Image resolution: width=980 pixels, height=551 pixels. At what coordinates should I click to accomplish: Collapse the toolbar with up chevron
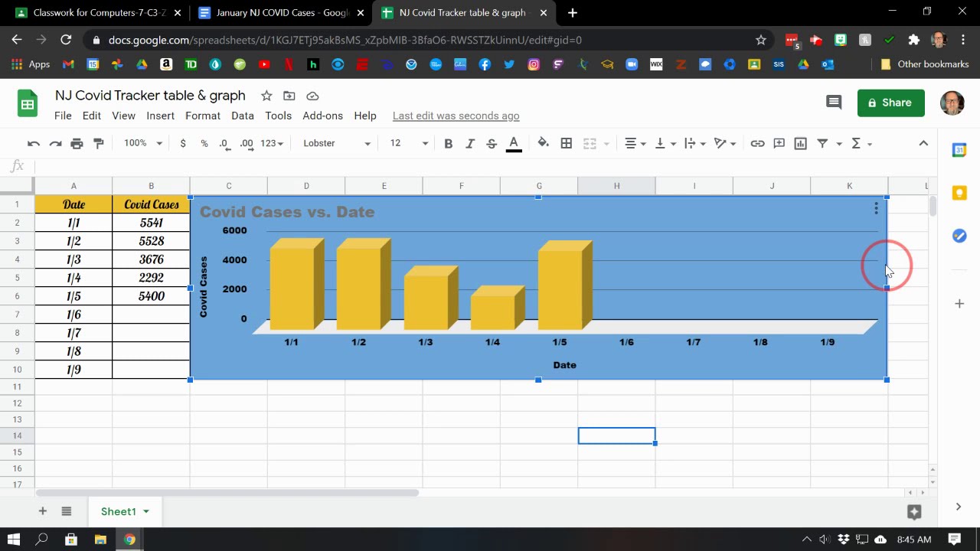click(x=923, y=143)
